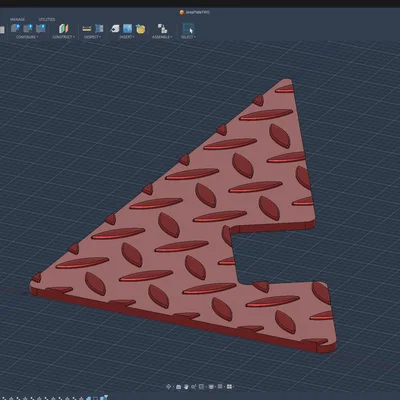Screen dimensions: 400x400
Task: Click the second Configure tool icon
Action: point(28,28)
